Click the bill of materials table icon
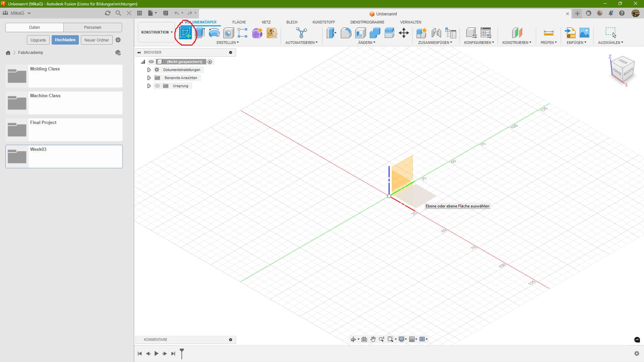This screenshot has width=644, height=362. [451, 33]
